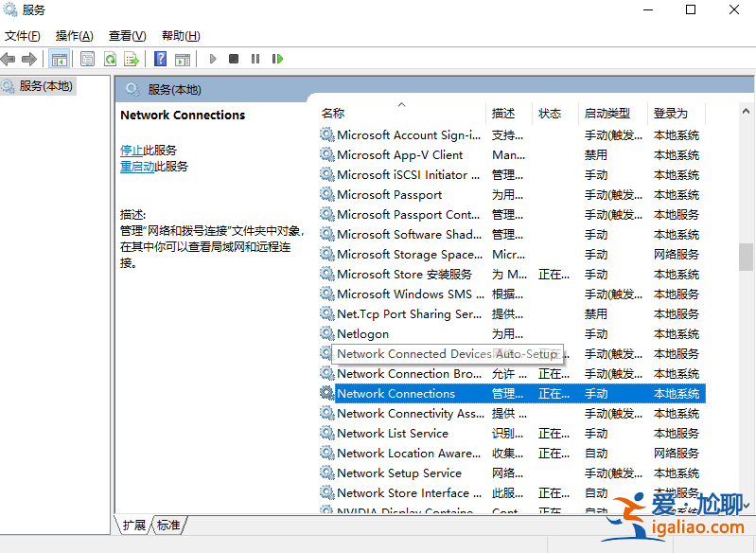Image resolution: width=756 pixels, height=553 pixels.
Task: Click 禁用 startup type of Microsoft App-V Client
Action: [x=596, y=155]
